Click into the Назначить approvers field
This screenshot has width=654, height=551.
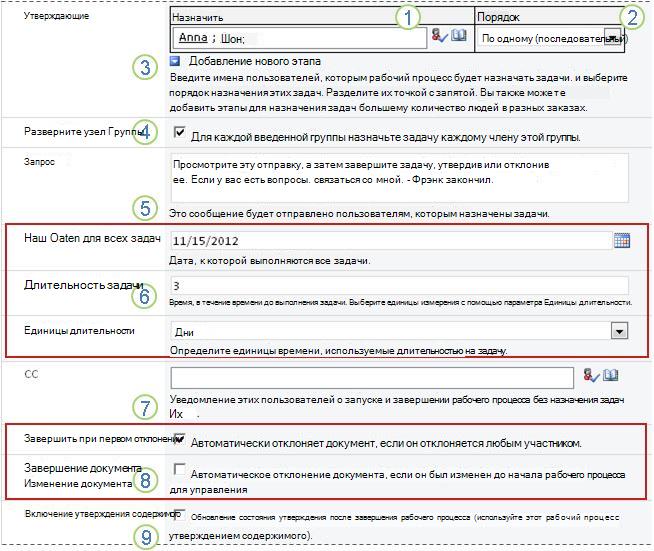pyautogui.click(x=300, y=38)
